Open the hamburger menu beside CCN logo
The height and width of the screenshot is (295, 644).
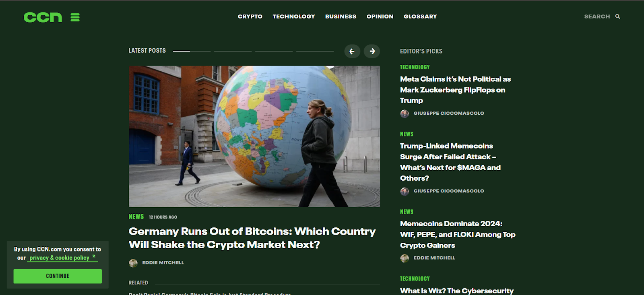coord(75,17)
